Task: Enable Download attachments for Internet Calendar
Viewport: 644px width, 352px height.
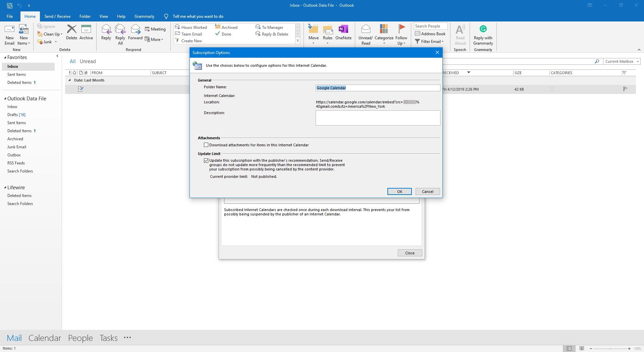Action: pos(206,145)
